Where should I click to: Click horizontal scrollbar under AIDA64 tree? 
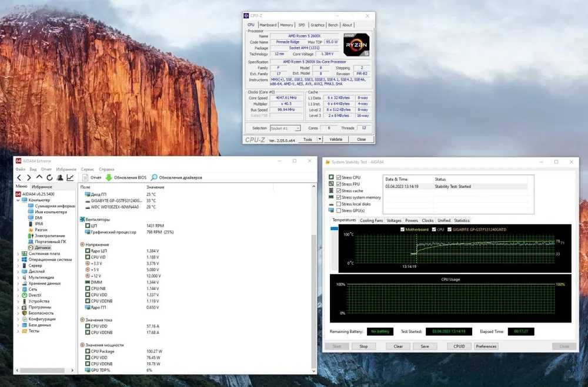[x=42, y=371]
